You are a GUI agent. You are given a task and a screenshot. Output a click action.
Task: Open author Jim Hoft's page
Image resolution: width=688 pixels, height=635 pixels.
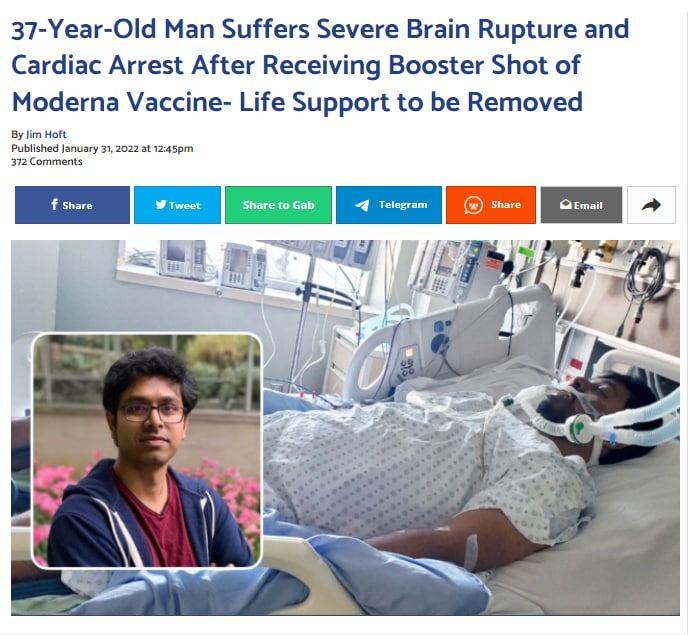46,134
